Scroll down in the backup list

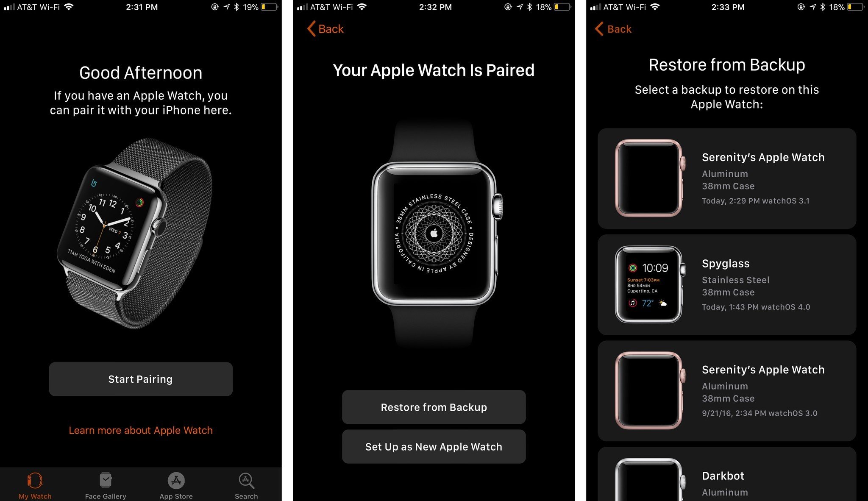point(723,477)
